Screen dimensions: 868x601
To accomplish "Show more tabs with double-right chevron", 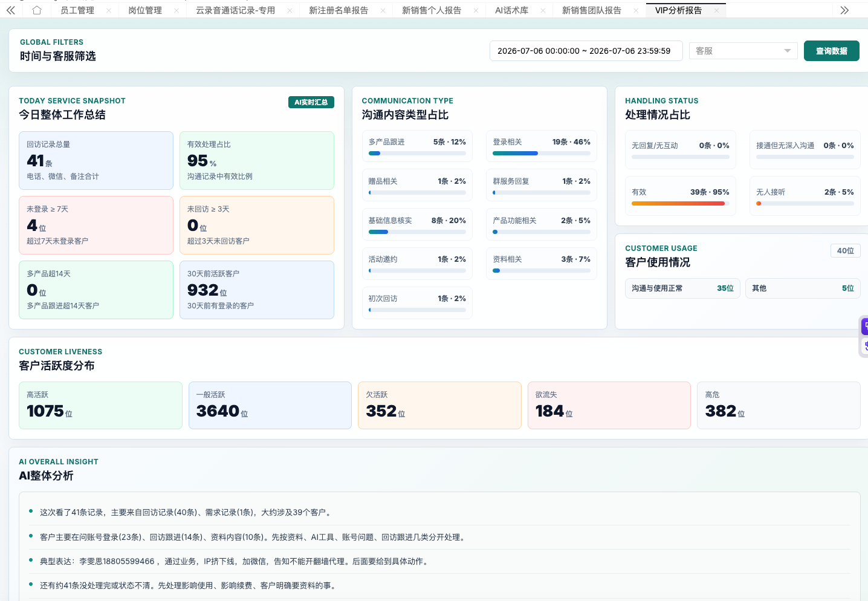I will click(x=844, y=10).
